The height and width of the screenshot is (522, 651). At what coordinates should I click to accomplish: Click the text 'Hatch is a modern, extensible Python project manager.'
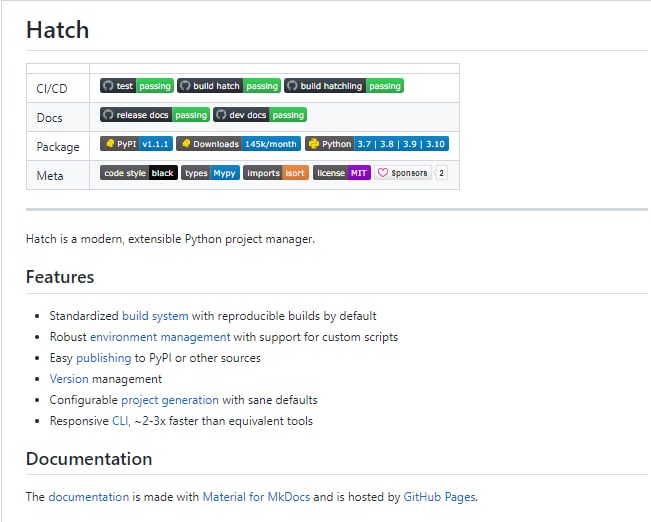point(170,239)
